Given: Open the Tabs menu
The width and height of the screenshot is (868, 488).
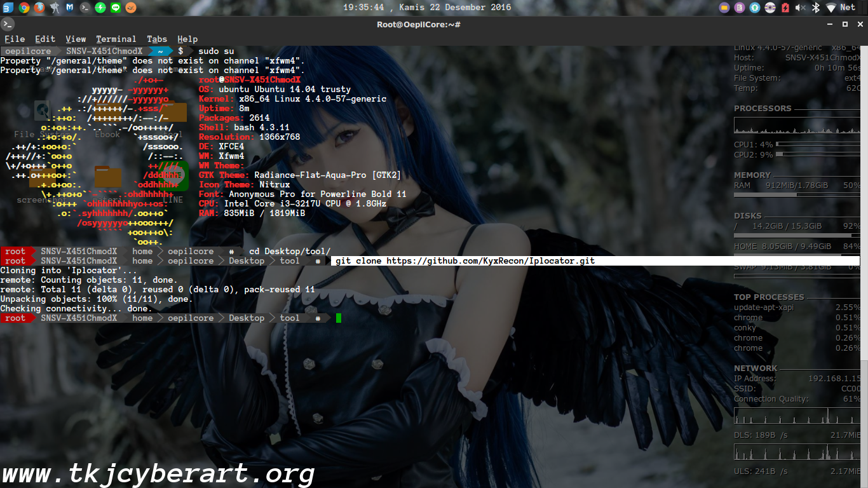Looking at the screenshot, I should coord(156,39).
